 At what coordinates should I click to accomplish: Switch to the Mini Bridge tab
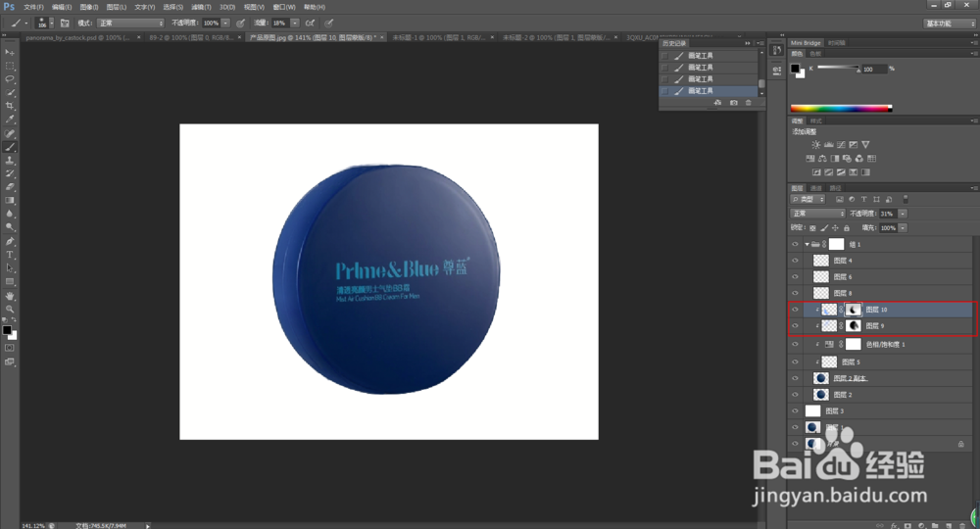806,43
